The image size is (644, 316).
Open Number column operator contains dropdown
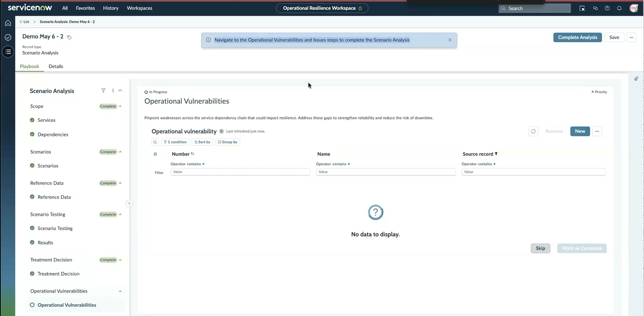tap(195, 164)
